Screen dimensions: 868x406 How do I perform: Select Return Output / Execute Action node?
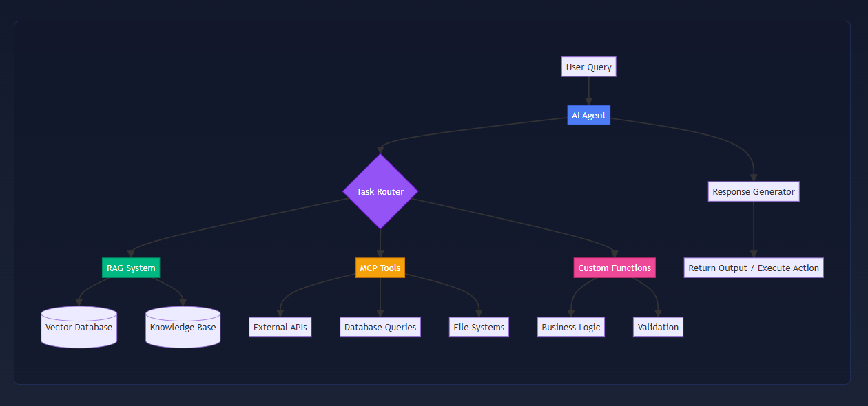tap(753, 268)
